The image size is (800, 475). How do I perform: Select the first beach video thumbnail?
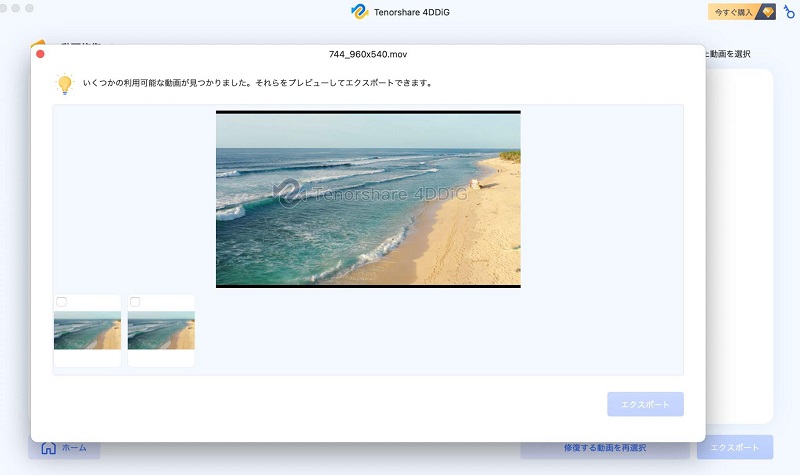tap(87, 331)
